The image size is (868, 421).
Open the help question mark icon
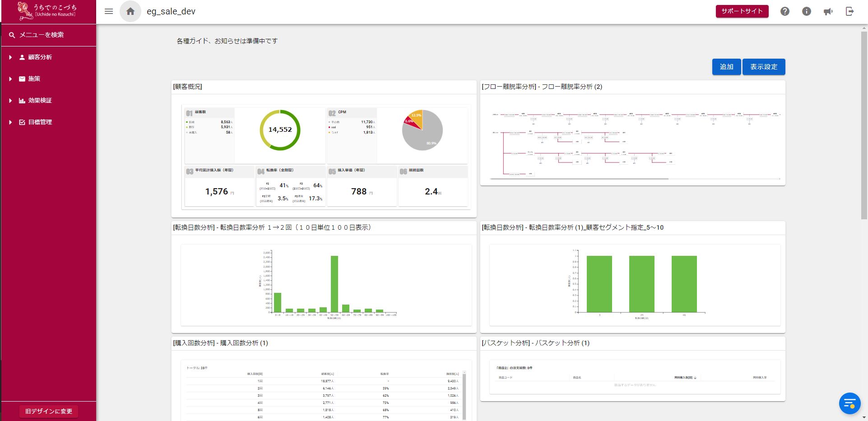785,12
